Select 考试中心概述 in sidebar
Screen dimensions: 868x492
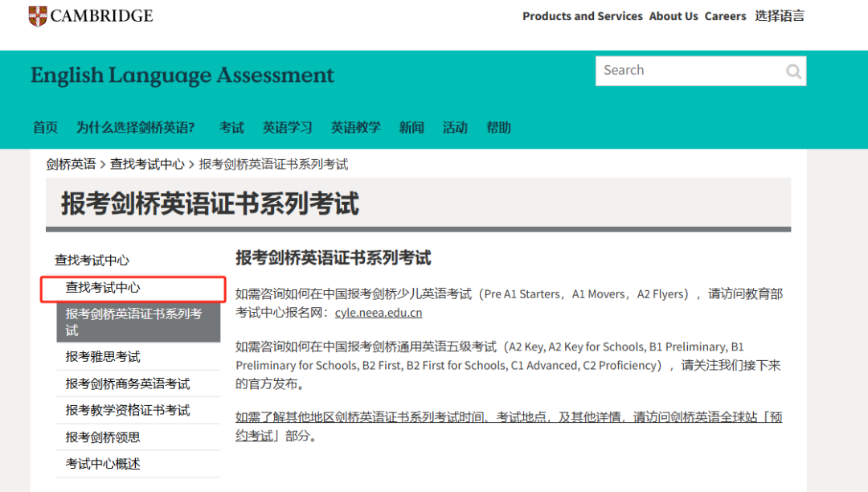pyautogui.click(x=138, y=464)
